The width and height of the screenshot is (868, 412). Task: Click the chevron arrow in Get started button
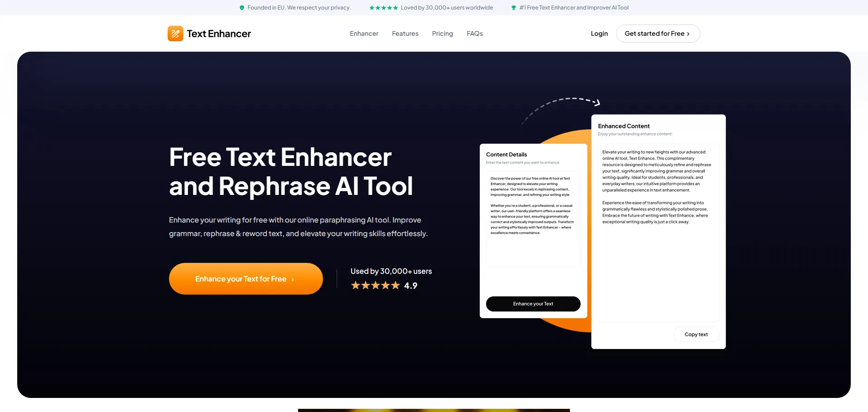[688, 34]
